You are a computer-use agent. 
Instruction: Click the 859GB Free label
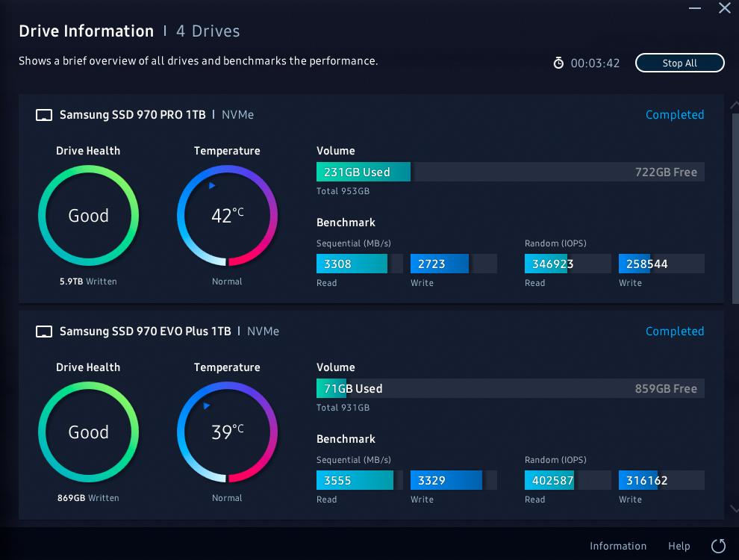pos(666,388)
